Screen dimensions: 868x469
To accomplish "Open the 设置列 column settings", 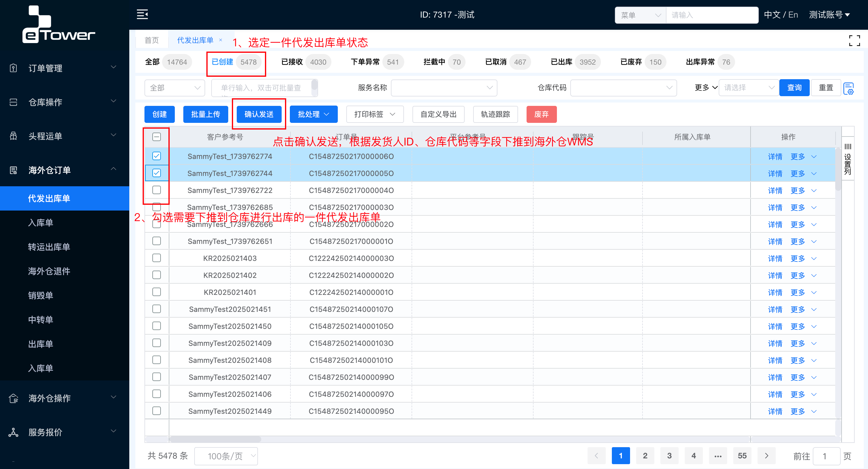I will [x=847, y=159].
